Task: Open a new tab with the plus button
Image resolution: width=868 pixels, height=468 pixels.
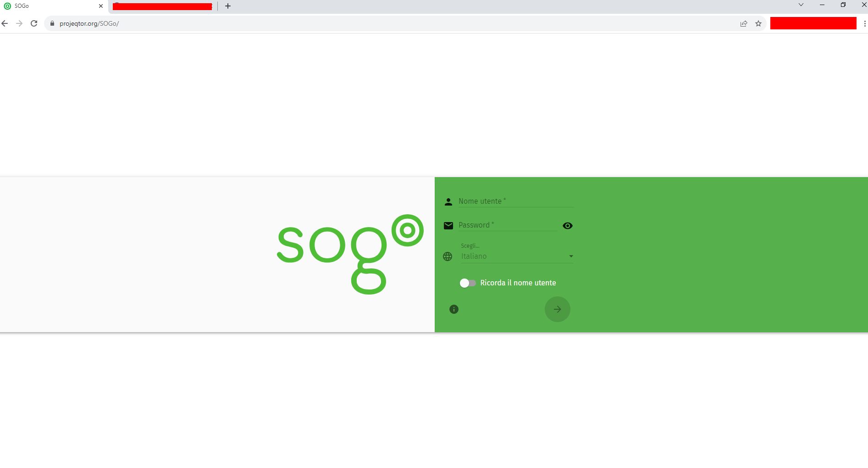Action: (228, 6)
